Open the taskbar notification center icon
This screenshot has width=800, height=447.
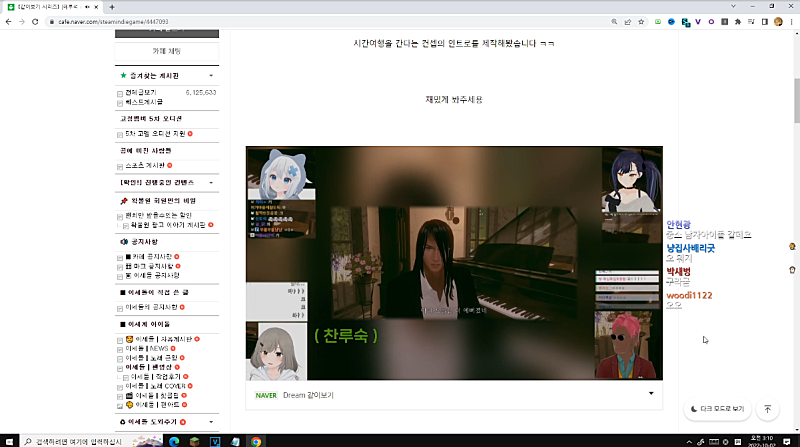[787, 441]
